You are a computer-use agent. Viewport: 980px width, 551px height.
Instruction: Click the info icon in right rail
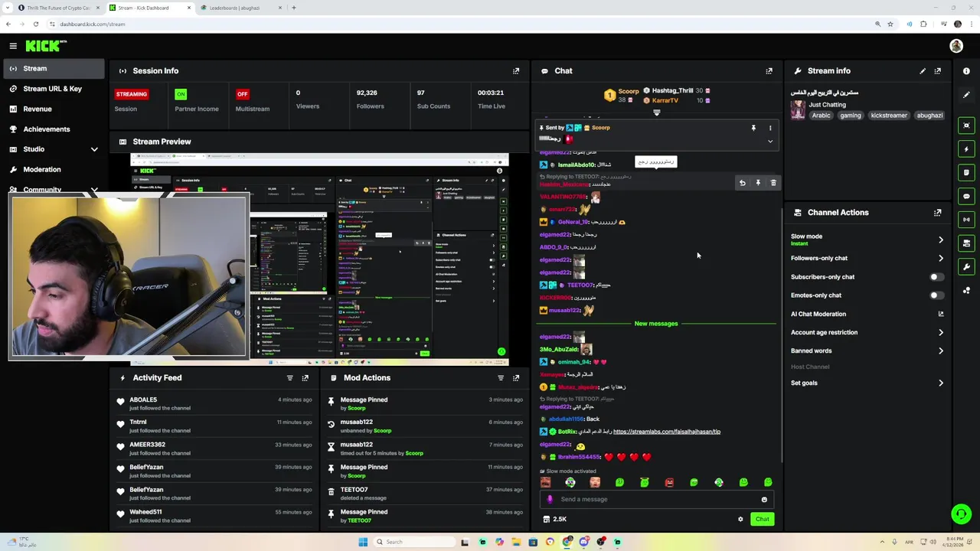click(966, 71)
